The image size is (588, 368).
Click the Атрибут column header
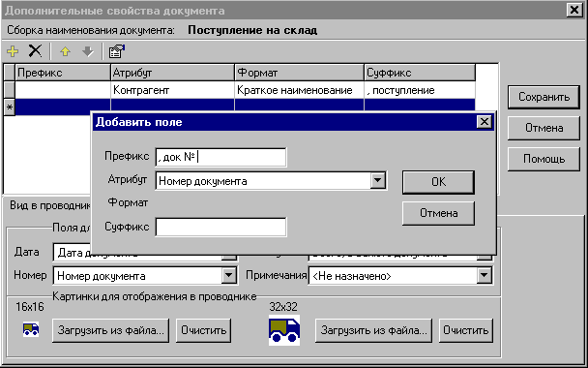coord(172,73)
